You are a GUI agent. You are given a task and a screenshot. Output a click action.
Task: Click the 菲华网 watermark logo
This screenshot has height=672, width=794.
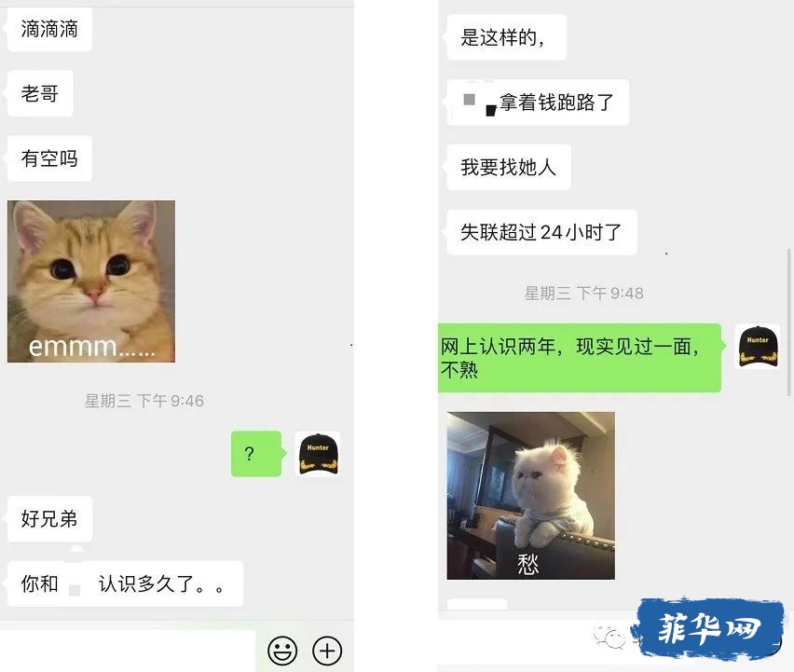(x=707, y=628)
